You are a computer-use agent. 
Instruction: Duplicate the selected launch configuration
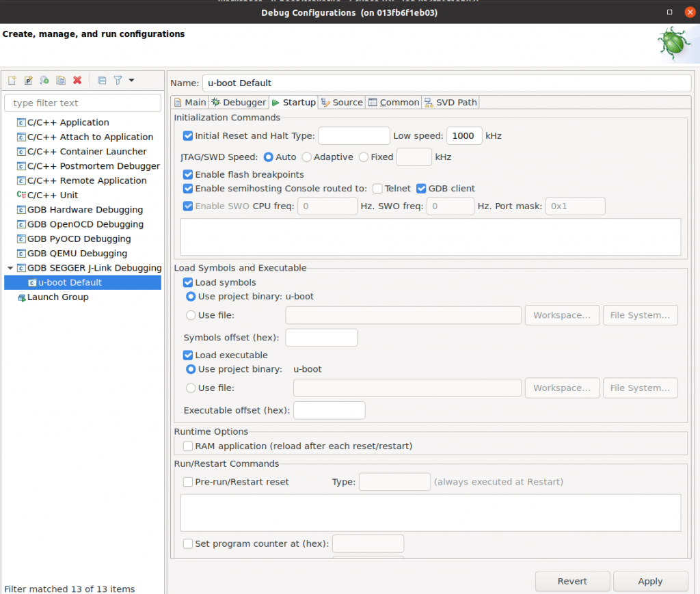pos(61,81)
